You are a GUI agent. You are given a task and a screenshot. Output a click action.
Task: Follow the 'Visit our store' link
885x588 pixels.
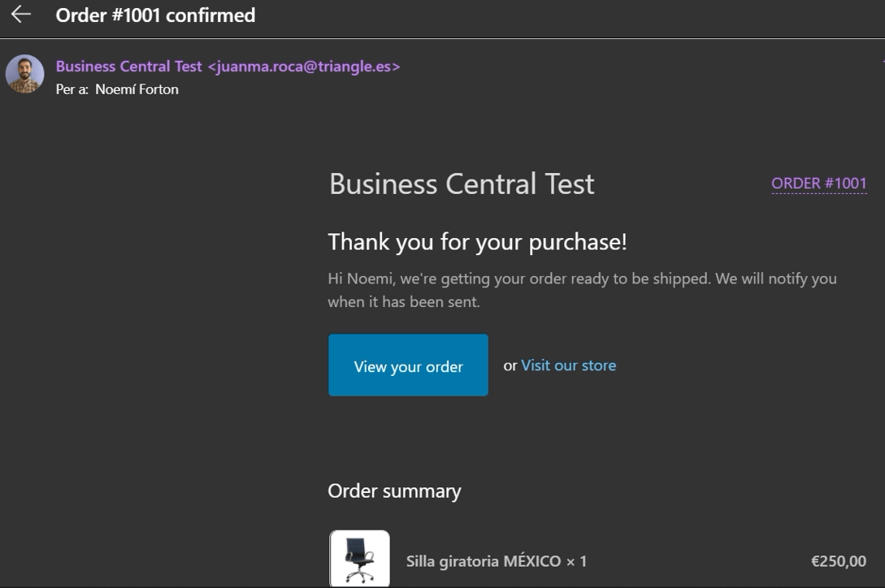[x=568, y=365]
